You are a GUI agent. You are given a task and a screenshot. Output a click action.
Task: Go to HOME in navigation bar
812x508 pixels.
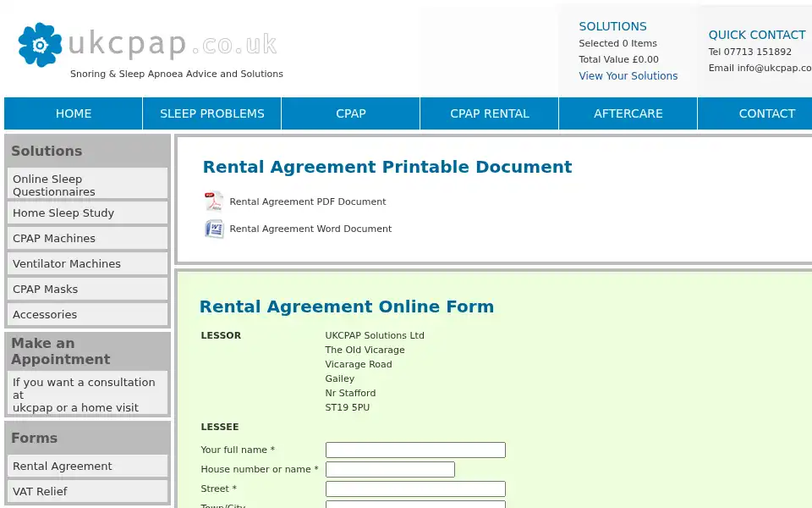click(x=74, y=113)
